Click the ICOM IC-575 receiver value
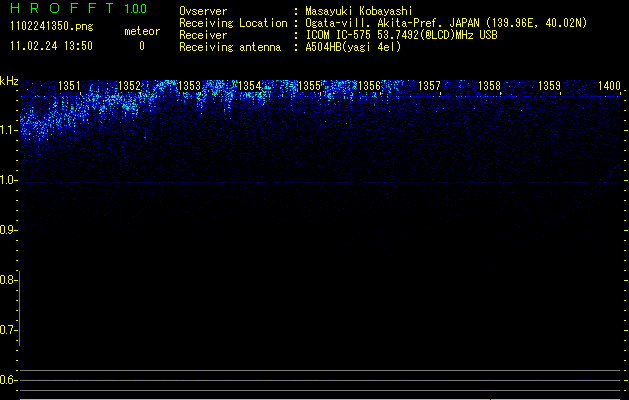The image size is (629, 400). pyautogui.click(x=401, y=35)
